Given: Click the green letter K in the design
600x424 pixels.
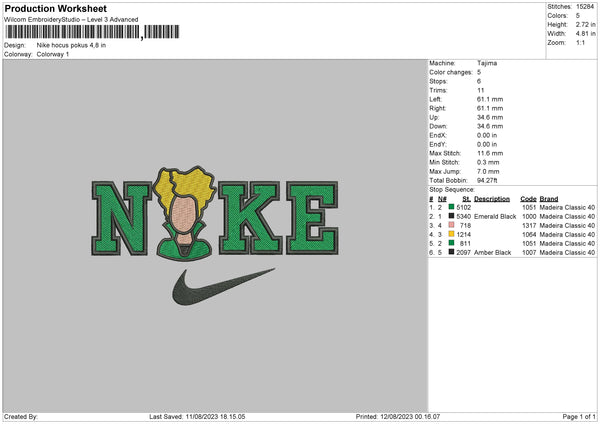Looking at the screenshot, I should tap(250, 218).
